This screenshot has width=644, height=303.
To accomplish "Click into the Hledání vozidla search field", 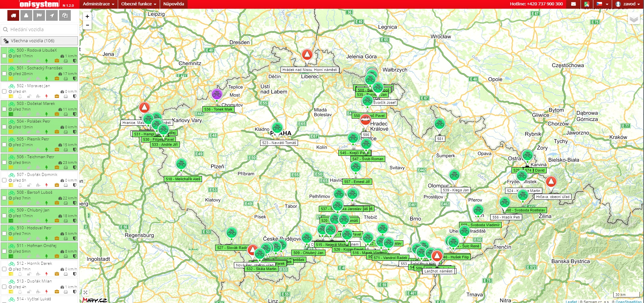I will 39,29.
